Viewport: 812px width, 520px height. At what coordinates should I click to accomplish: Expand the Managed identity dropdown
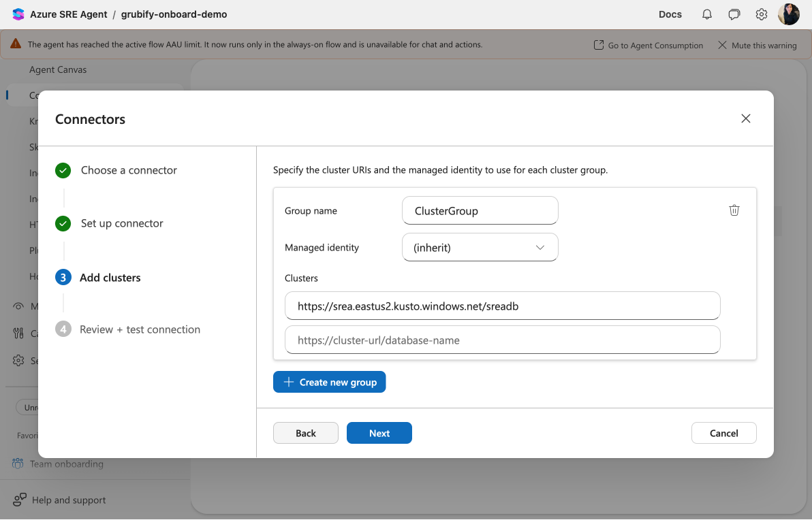coord(480,247)
